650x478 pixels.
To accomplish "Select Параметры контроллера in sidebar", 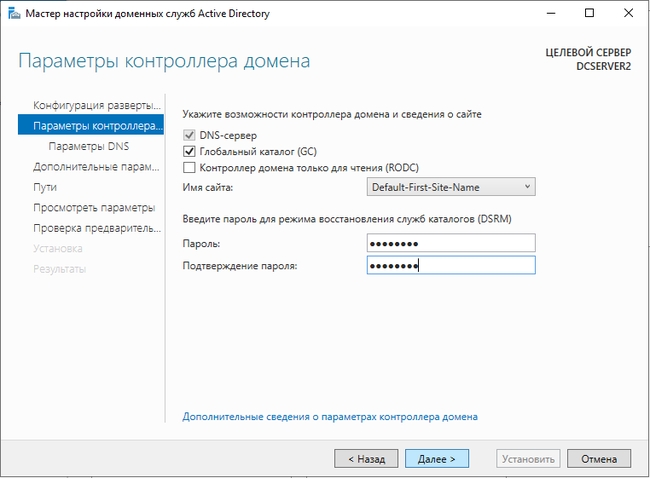I will [x=96, y=126].
